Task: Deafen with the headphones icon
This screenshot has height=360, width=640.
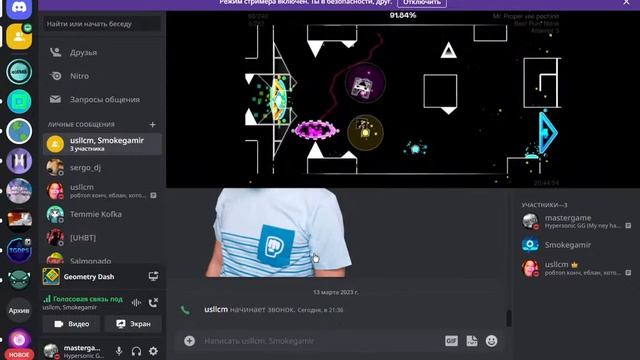Action: [136, 351]
